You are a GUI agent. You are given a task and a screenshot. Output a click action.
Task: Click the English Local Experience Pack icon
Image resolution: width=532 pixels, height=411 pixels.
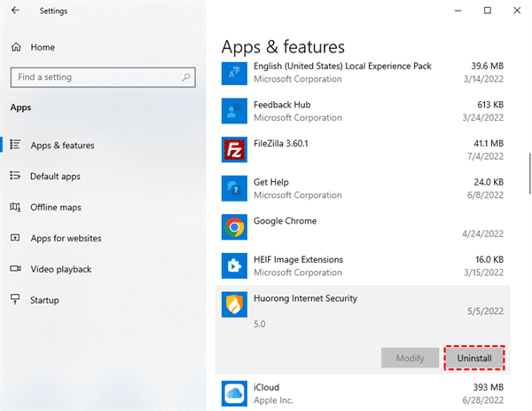pyautogui.click(x=234, y=73)
